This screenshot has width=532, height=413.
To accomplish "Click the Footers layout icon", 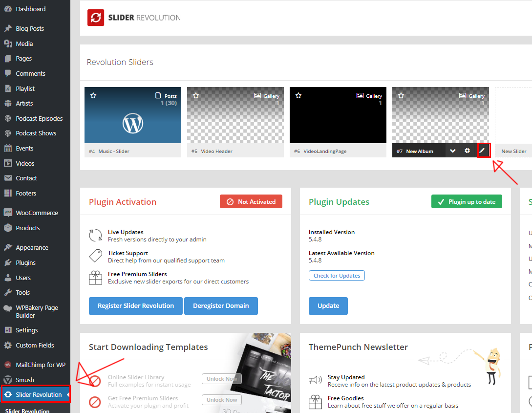I will [x=8, y=193].
